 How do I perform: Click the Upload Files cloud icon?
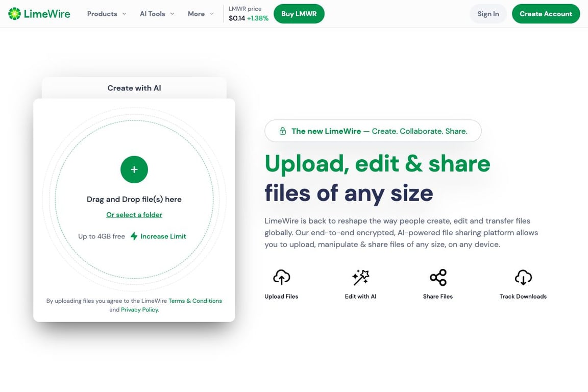[282, 277]
